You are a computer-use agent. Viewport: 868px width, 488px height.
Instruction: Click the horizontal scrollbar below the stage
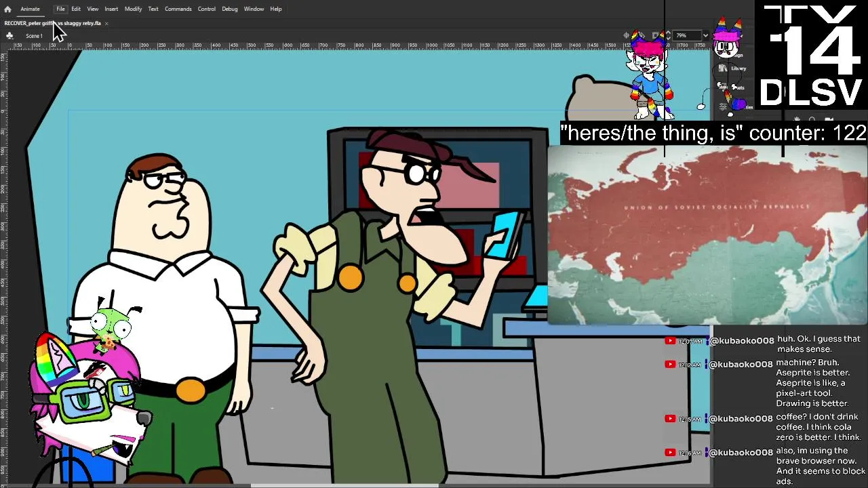[x=344, y=485]
